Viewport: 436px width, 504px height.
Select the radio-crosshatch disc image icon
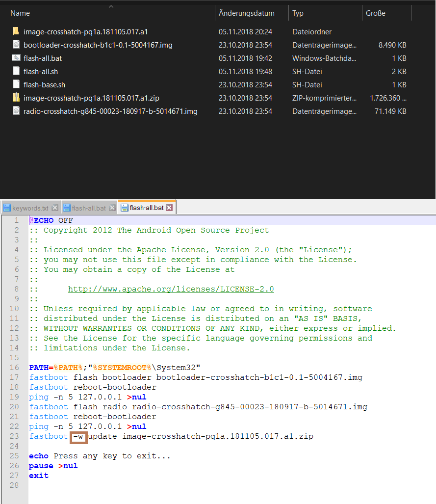coord(16,111)
